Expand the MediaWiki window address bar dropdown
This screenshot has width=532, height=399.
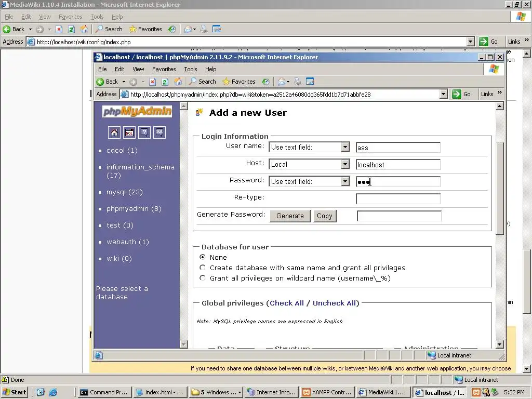click(x=470, y=42)
